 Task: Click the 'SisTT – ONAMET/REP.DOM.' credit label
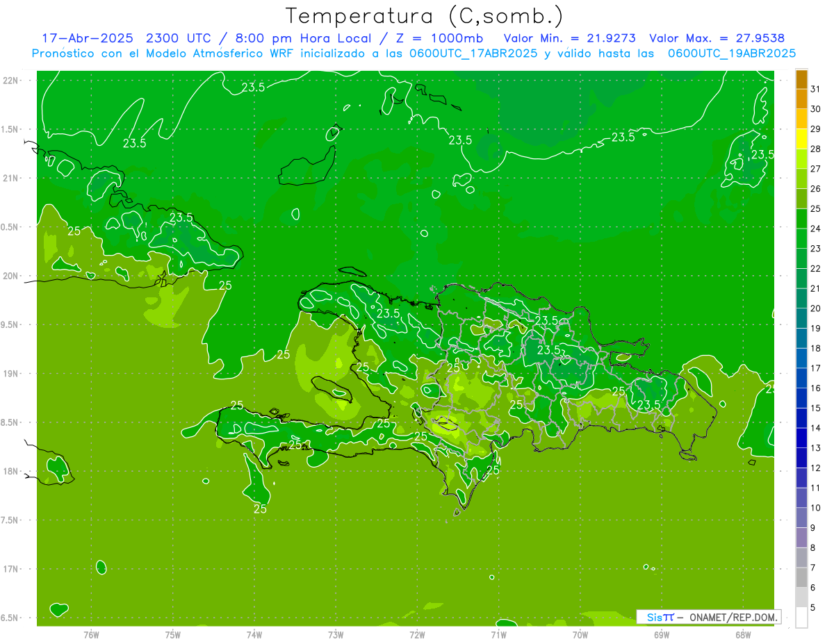709,617
